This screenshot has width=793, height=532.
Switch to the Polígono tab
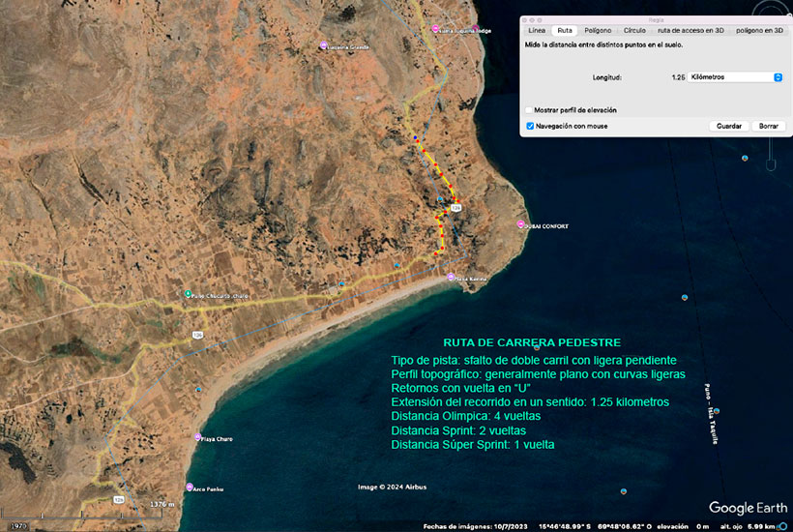[598, 31]
